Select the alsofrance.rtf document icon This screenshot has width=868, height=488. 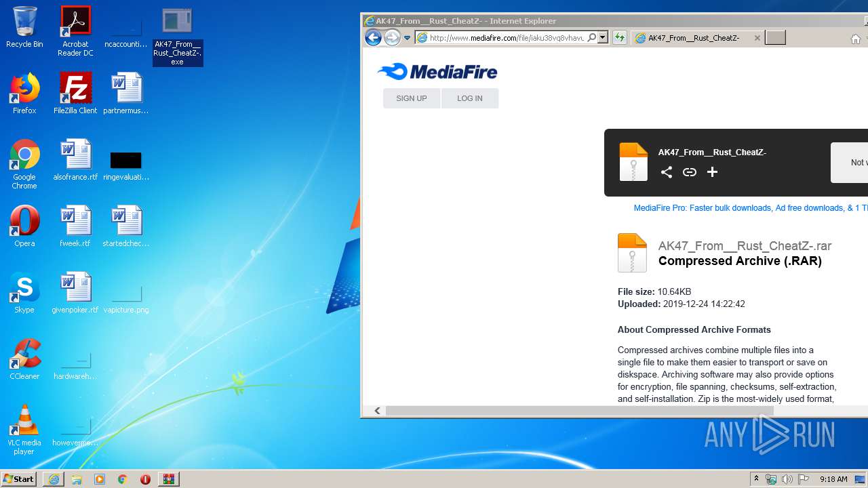[75, 160]
